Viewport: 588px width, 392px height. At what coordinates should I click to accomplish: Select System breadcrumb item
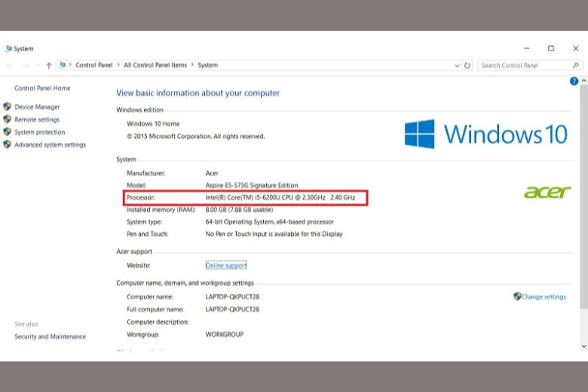(x=208, y=66)
